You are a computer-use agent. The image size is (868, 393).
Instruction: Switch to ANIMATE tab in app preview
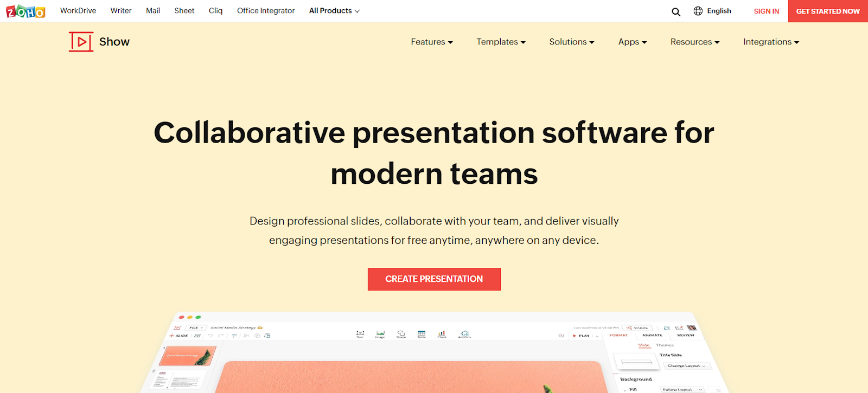pyautogui.click(x=652, y=335)
